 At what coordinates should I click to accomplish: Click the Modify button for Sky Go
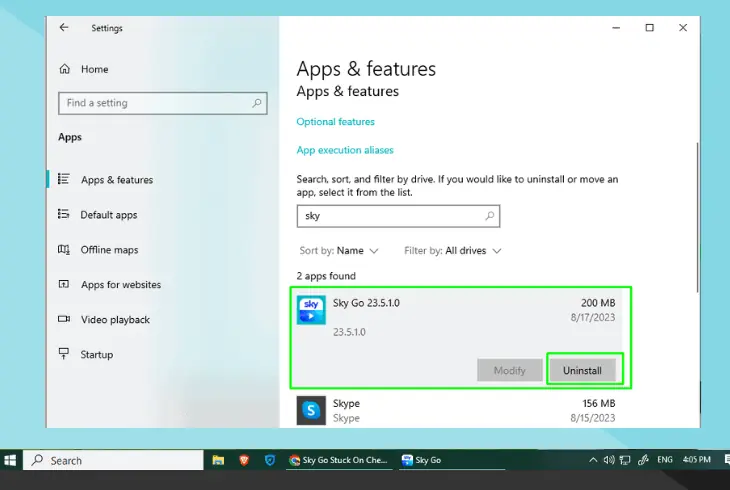click(x=509, y=370)
